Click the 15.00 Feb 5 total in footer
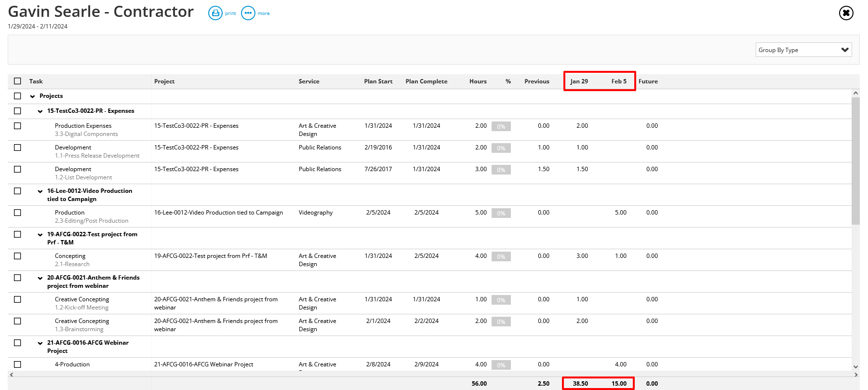Image resolution: width=868 pixels, height=390 pixels. click(619, 384)
